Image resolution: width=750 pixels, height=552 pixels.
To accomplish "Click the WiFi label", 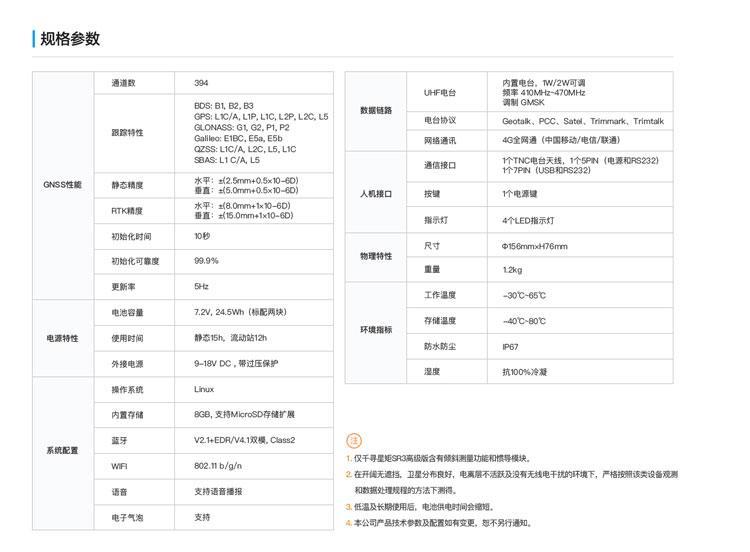I will click(x=119, y=466).
